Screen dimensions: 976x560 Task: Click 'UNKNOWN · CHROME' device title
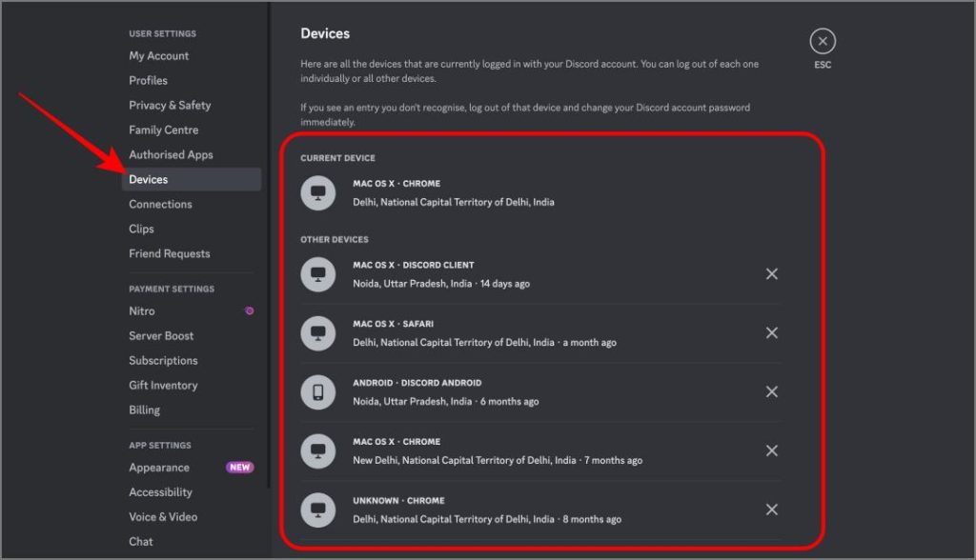399,501
